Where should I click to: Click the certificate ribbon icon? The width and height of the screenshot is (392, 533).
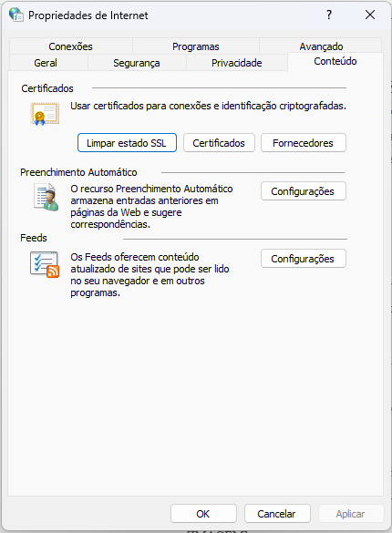pos(45,114)
